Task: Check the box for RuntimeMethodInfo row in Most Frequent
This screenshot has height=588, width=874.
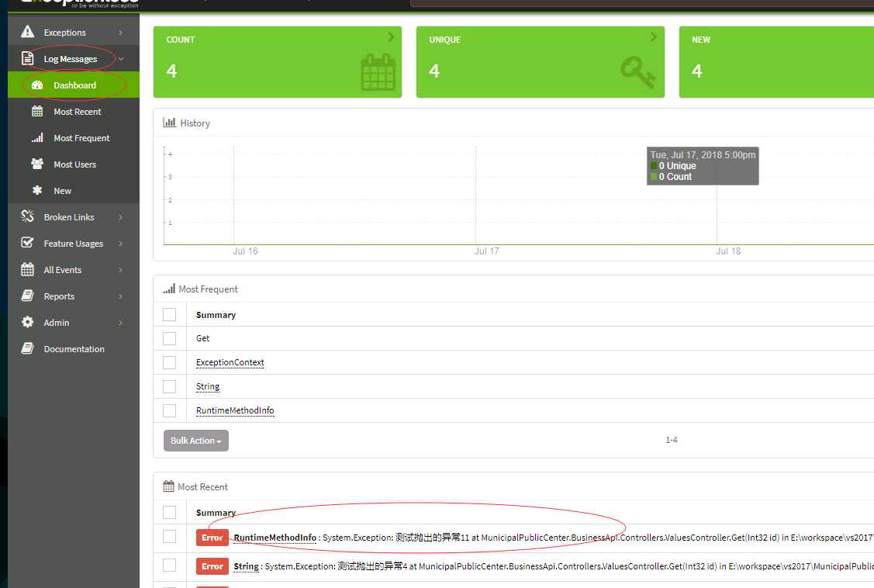Action: point(169,410)
